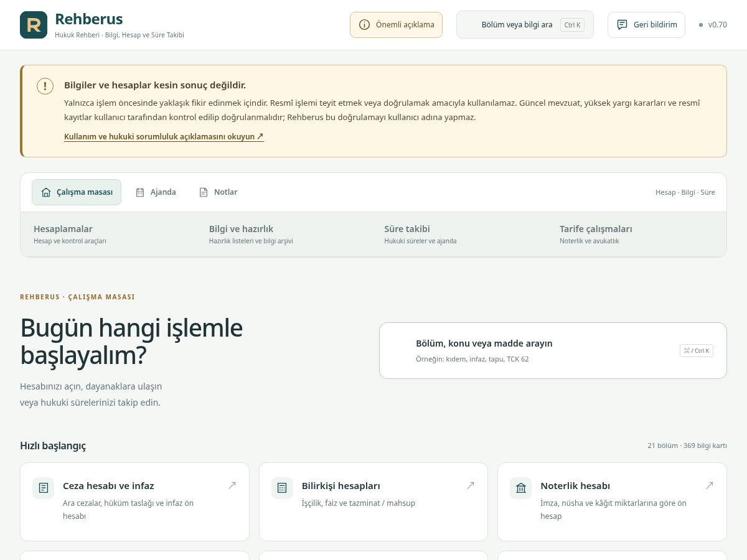Screen dimensions: 747x560
Task: Open Kullanım ve hukuki sorumluluk açıklaması link
Action: coord(164,137)
